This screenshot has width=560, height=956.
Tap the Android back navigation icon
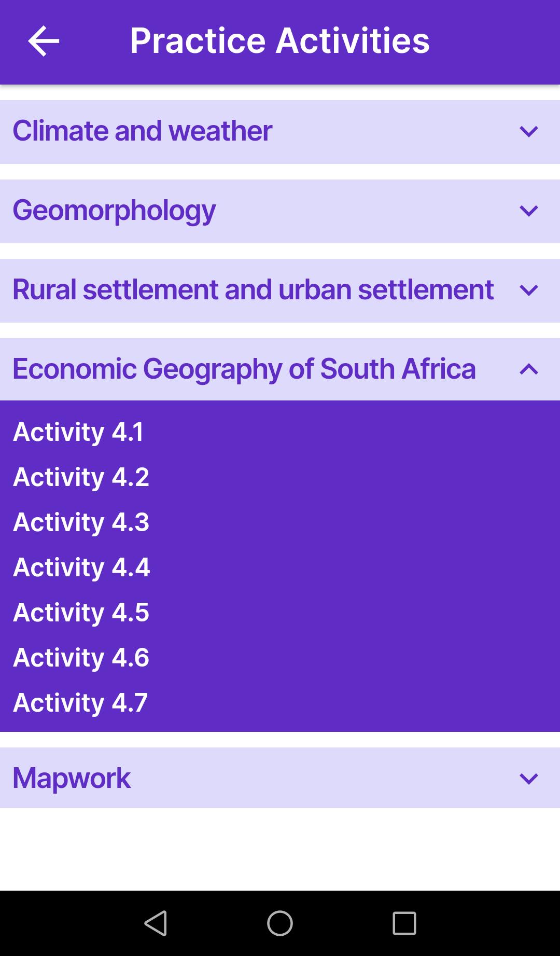(156, 923)
